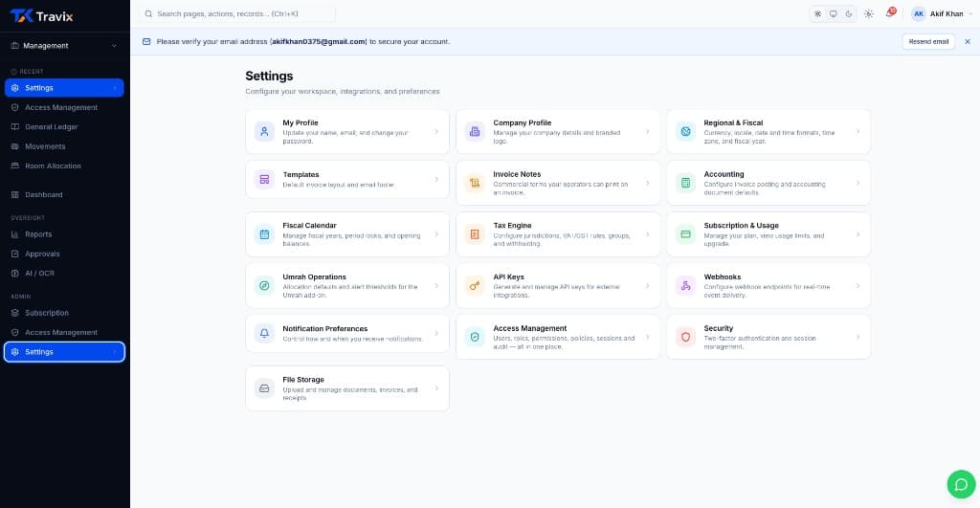This screenshot has width=980, height=508.
Task: Dismiss the email verification banner
Action: [968, 42]
